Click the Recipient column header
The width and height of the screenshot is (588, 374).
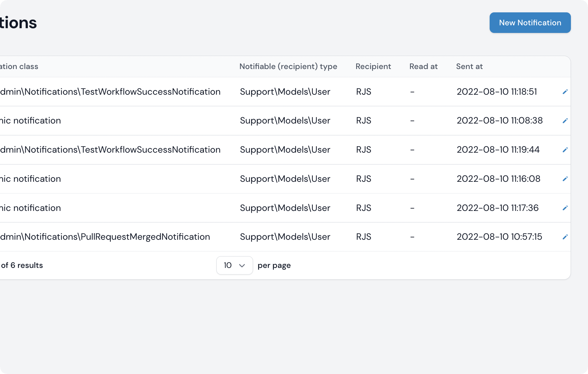[x=373, y=67]
